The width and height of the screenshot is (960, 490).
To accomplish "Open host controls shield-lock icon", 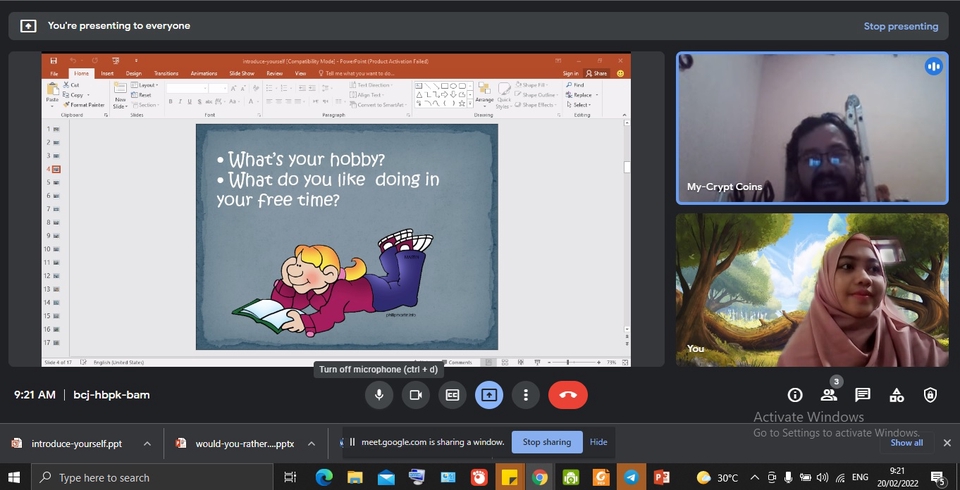I will (930, 395).
